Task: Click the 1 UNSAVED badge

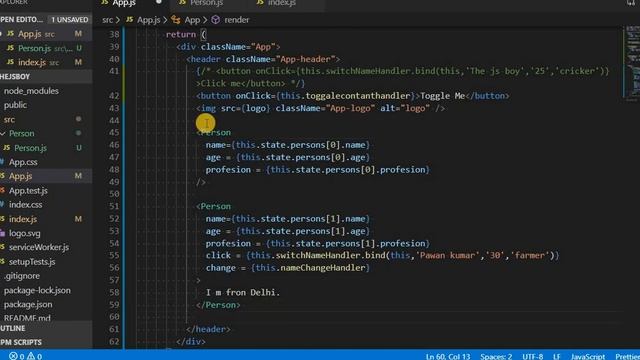Action: click(69, 20)
